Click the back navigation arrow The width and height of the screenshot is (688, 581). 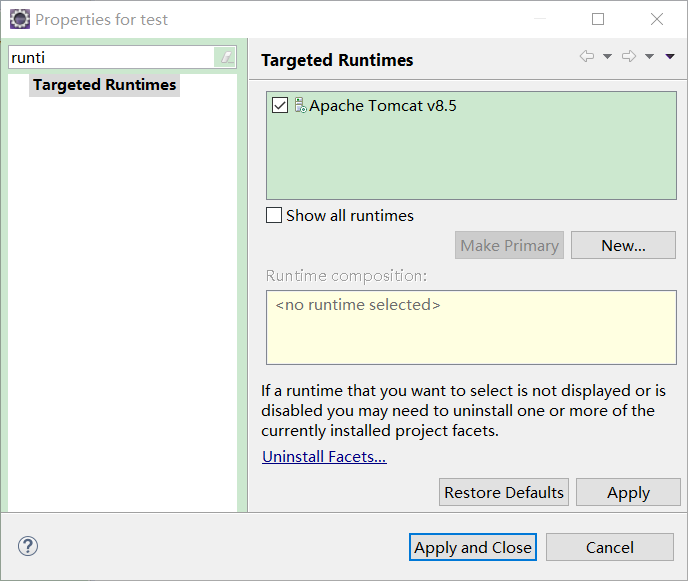point(587,56)
